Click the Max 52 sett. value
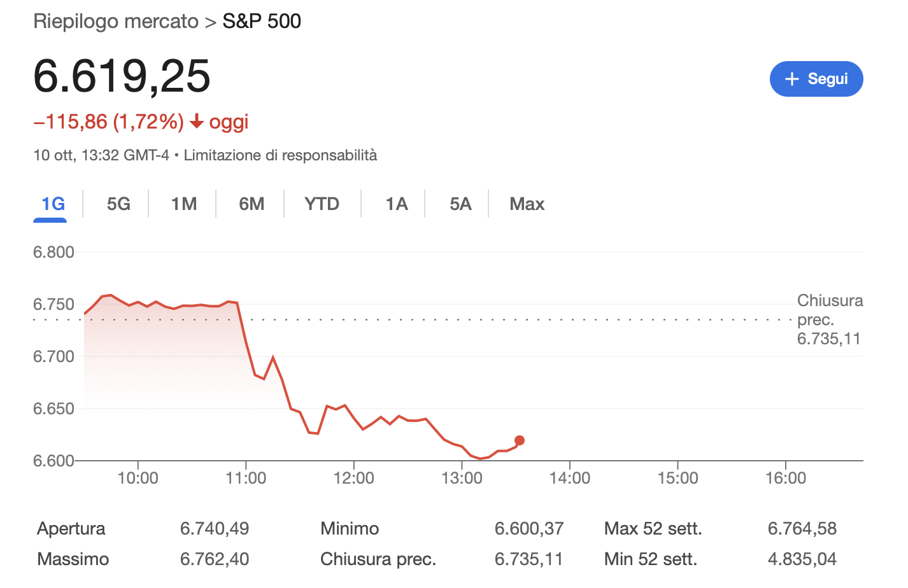This screenshot has width=908, height=588. pos(802,528)
